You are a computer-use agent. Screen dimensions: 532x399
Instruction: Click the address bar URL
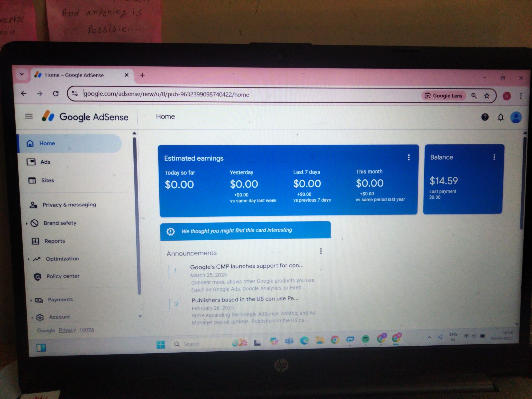tap(166, 94)
